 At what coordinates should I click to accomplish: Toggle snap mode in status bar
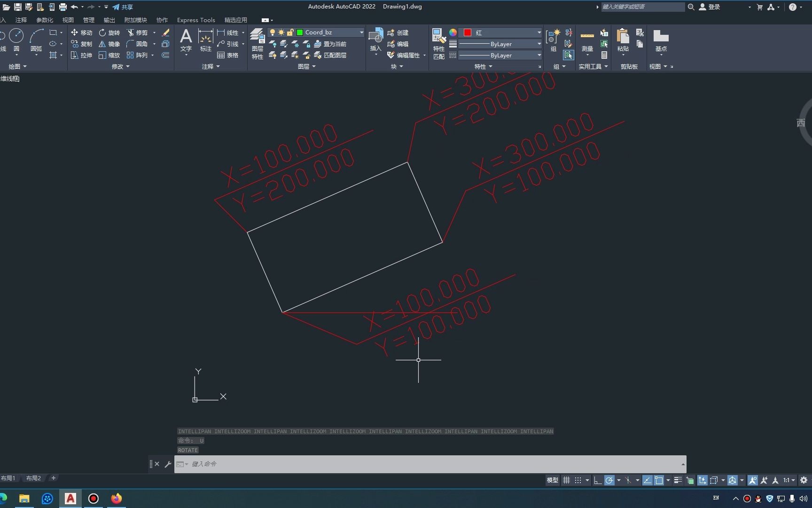(x=578, y=480)
